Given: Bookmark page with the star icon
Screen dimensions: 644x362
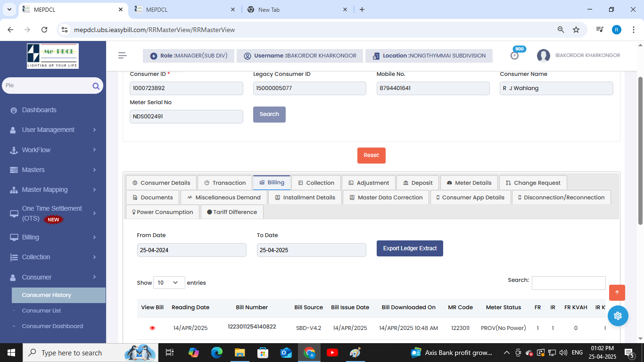Looking at the screenshot, I should (576, 30).
